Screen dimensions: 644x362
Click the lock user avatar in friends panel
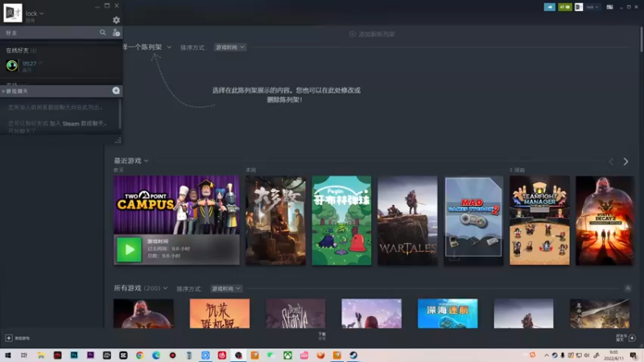(13, 13)
